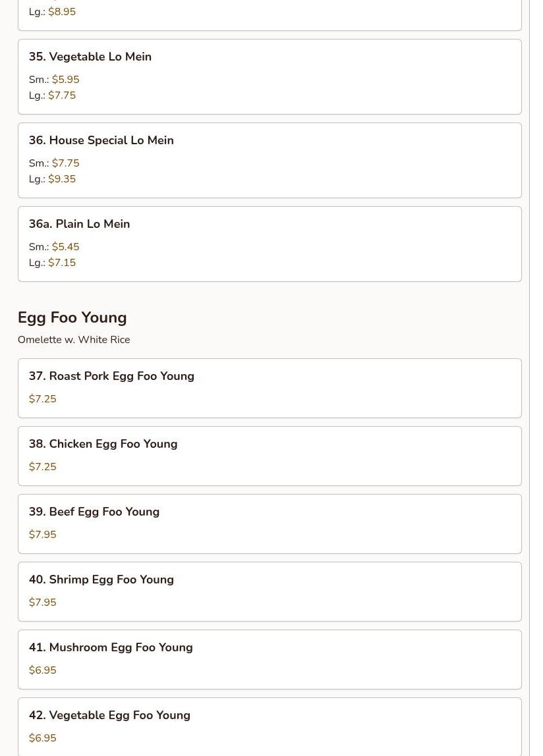Click Beef Egg Foo Young price $7.95
Screen dimensions: 543x756
coord(42,534)
